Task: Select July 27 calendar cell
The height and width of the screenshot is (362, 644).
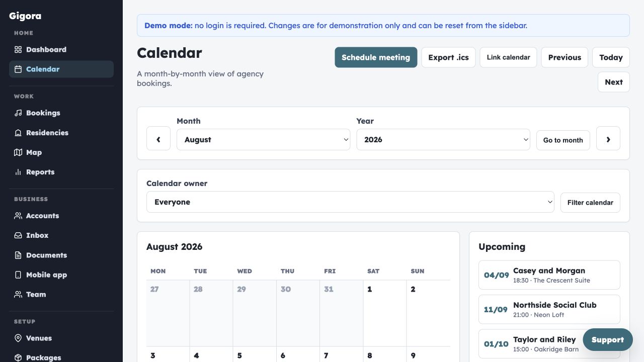Action: click(168, 313)
